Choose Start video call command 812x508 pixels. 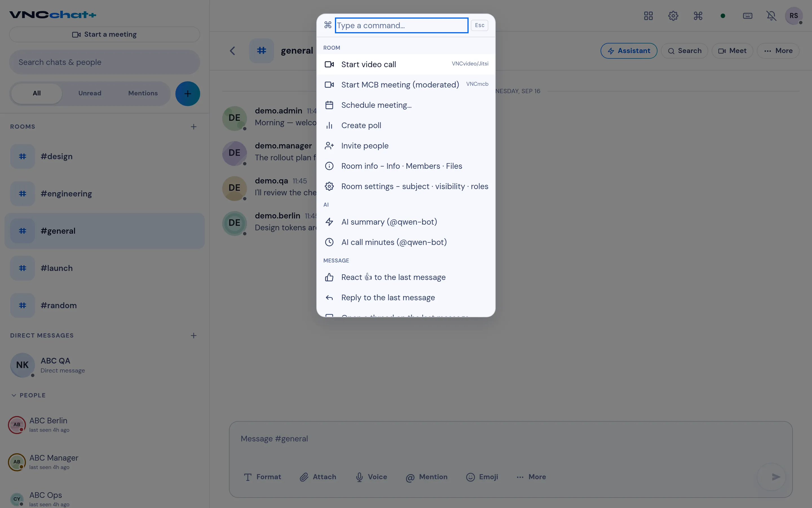406,64
